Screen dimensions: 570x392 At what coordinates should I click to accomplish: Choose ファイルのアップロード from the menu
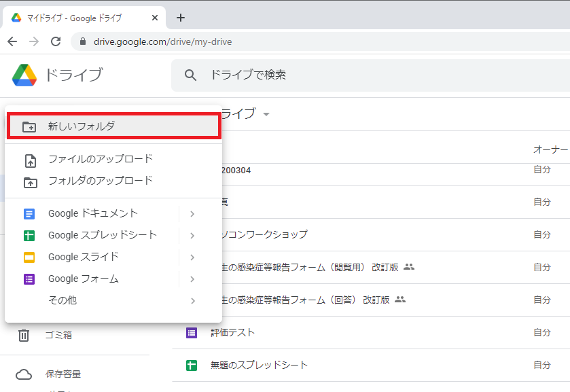[113, 159]
